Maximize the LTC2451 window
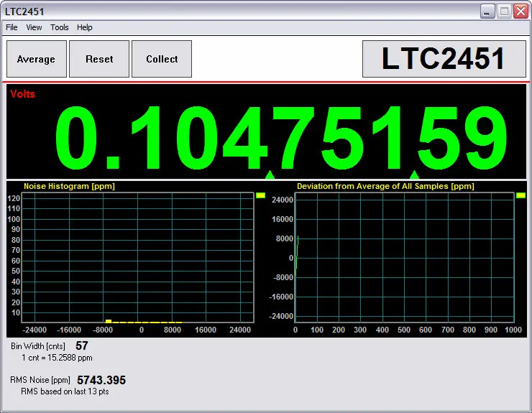Viewport: 532px width, 413px height. click(505, 11)
